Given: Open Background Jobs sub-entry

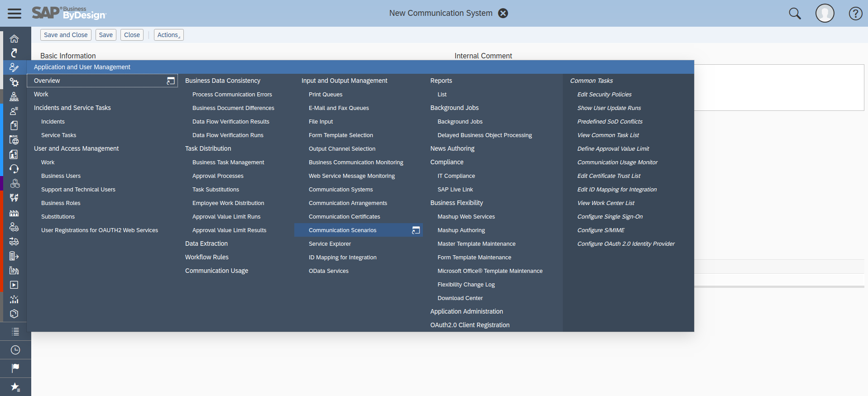Looking at the screenshot, I should pyautogui.click(x=460, y=122).
